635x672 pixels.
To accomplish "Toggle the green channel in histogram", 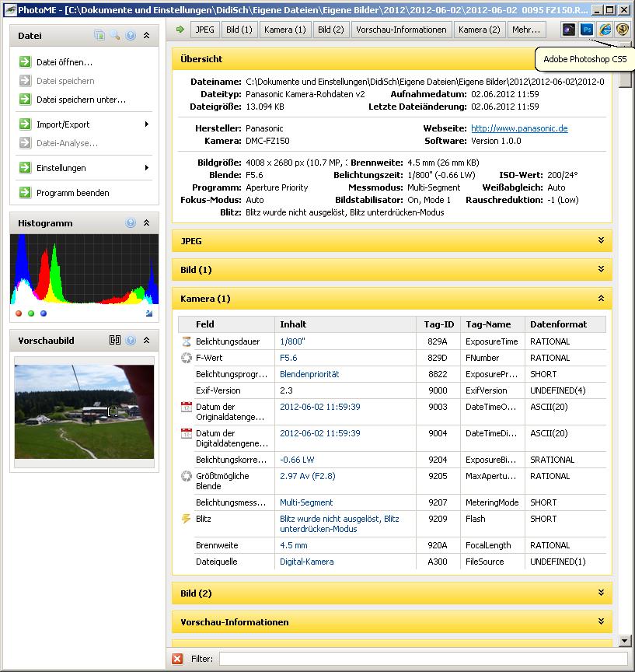I will point(31,313).
